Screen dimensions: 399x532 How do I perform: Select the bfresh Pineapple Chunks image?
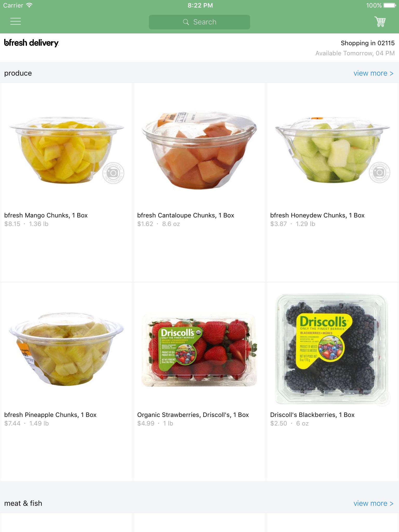(66, 350)
